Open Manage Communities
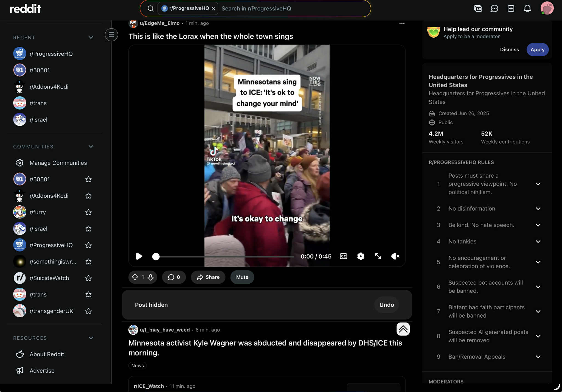This screenshot has height=392, width=562. [x=58, y=163]
